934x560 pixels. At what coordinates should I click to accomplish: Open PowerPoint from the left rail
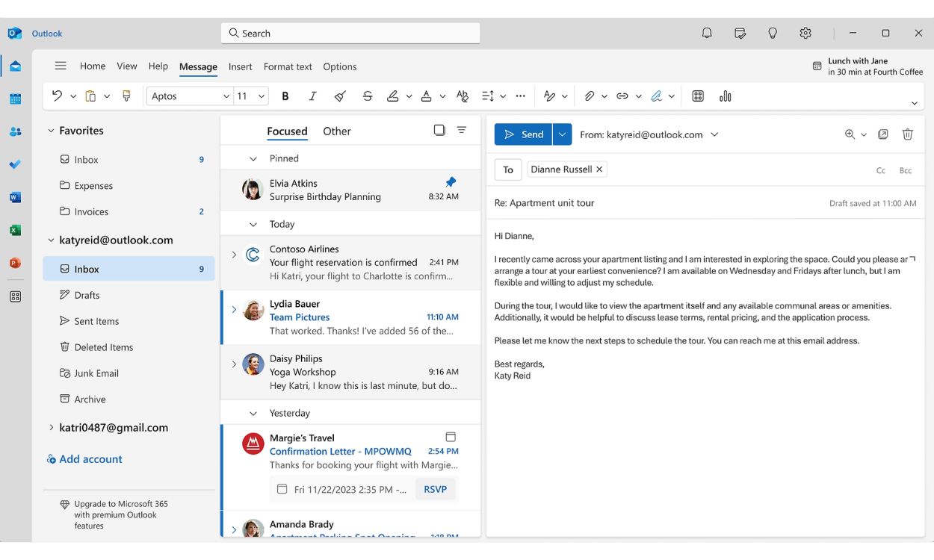(x=15, y=263)
